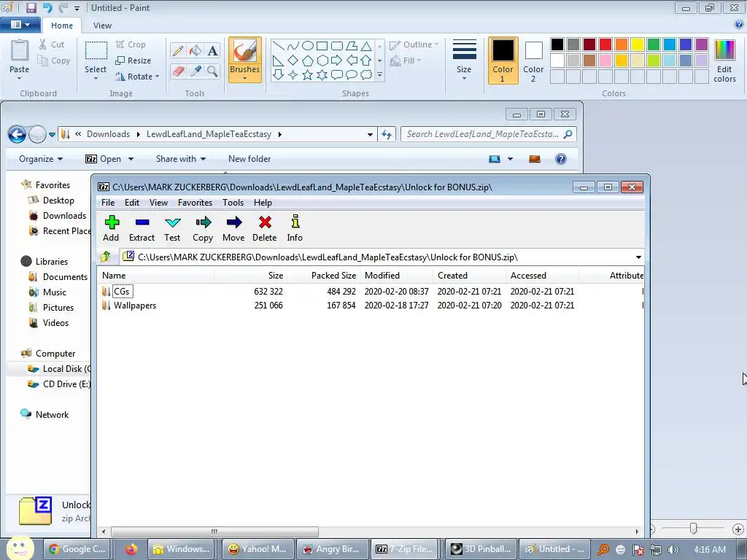The image size is (747, 560).
Task: Open the Help menu in 7-Zip
Action: point(263,203)
